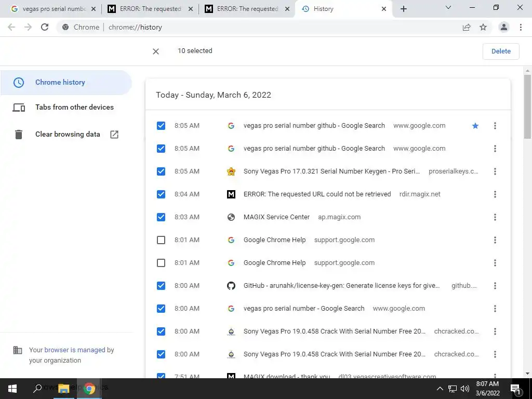Switch to first ERROR requested tab

[150, 9]
